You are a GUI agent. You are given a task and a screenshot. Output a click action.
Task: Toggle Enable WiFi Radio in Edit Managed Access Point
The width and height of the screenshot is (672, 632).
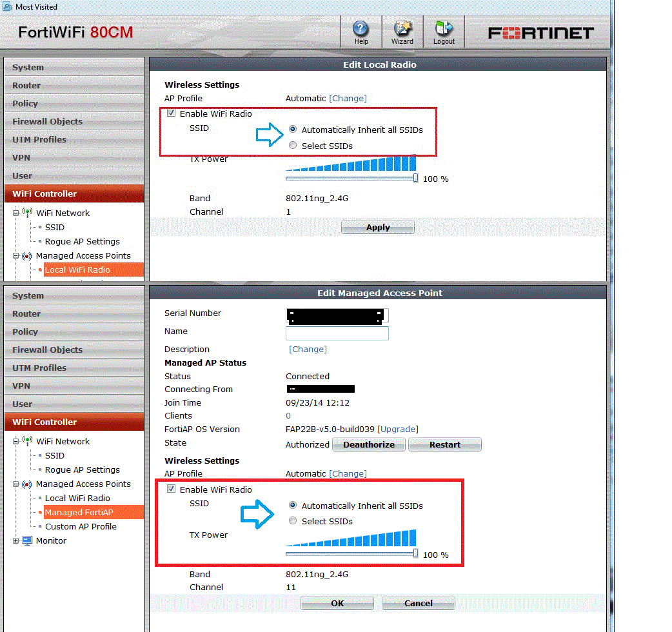pos(172,489)
